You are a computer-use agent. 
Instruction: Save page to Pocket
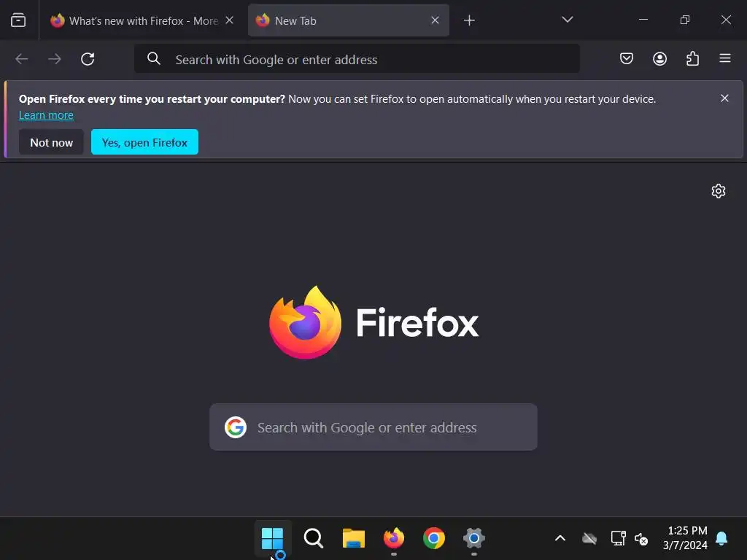(x=627, y=58)
